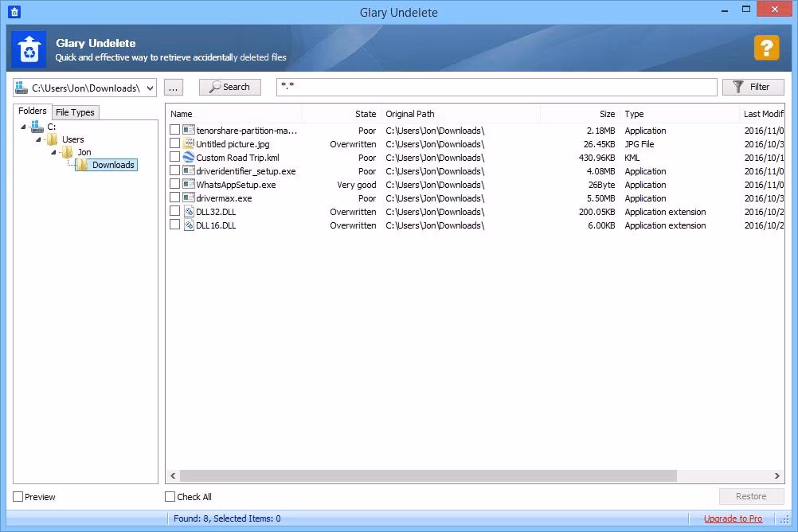Click the Users folder icon in tree

pyautogui.click(x=52, y=139)
